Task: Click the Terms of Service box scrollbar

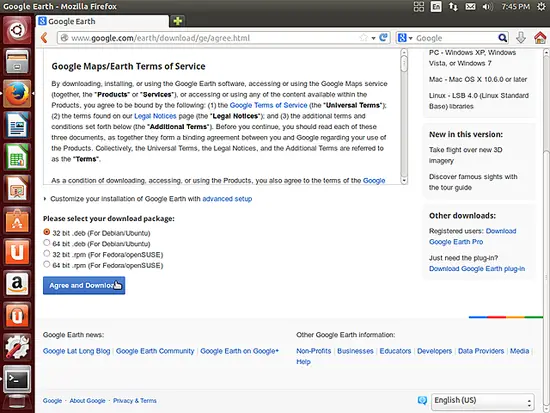Action: [x=404, y=116]
